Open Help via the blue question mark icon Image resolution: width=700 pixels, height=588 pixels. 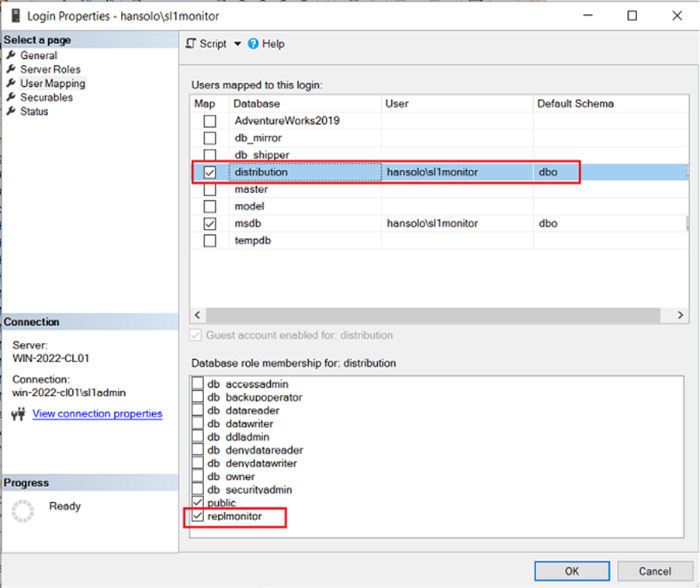255,43
